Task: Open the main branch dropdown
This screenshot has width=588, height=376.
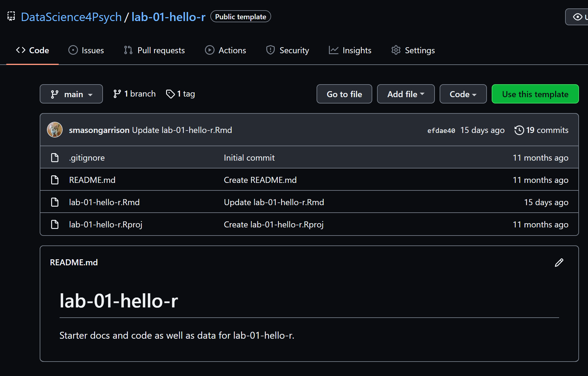Action: pos(71,94)
